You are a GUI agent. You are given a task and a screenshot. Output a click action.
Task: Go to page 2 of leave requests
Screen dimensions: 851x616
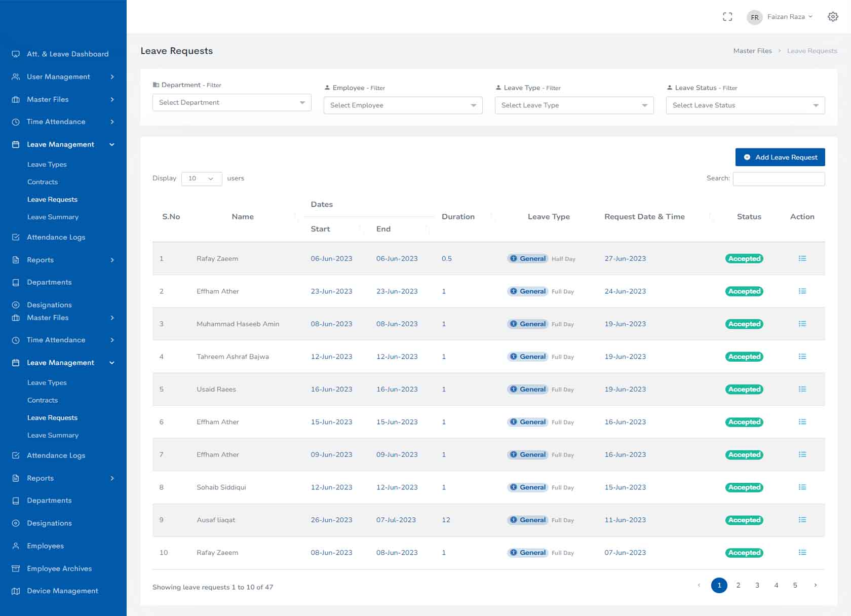point(738,585)
